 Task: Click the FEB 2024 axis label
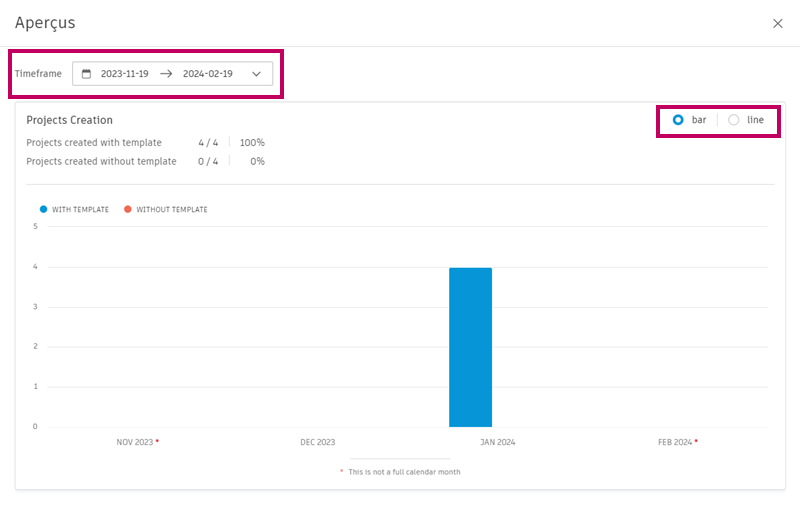pos(675,442)
